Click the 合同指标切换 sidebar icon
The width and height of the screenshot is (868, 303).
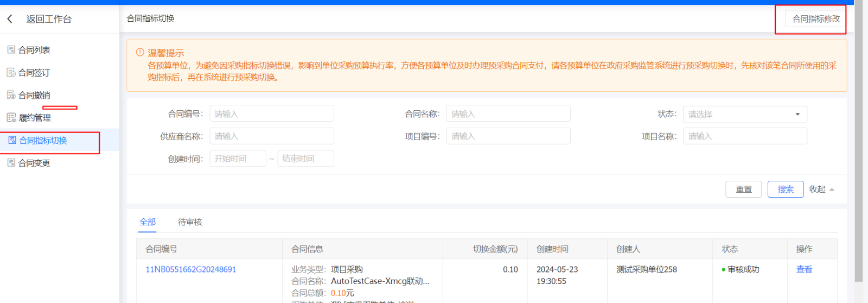[x=12, y=140]
